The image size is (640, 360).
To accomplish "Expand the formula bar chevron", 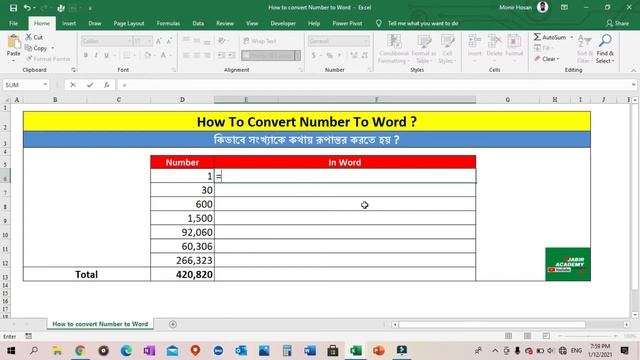I will 633,85.
